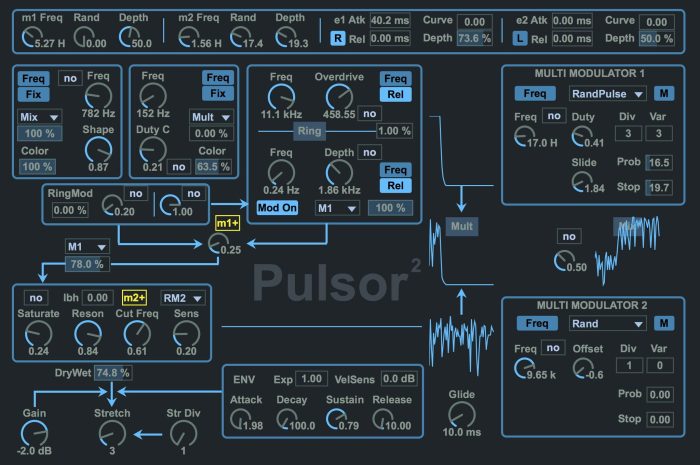Click the Saturate knob

point(38,334)
